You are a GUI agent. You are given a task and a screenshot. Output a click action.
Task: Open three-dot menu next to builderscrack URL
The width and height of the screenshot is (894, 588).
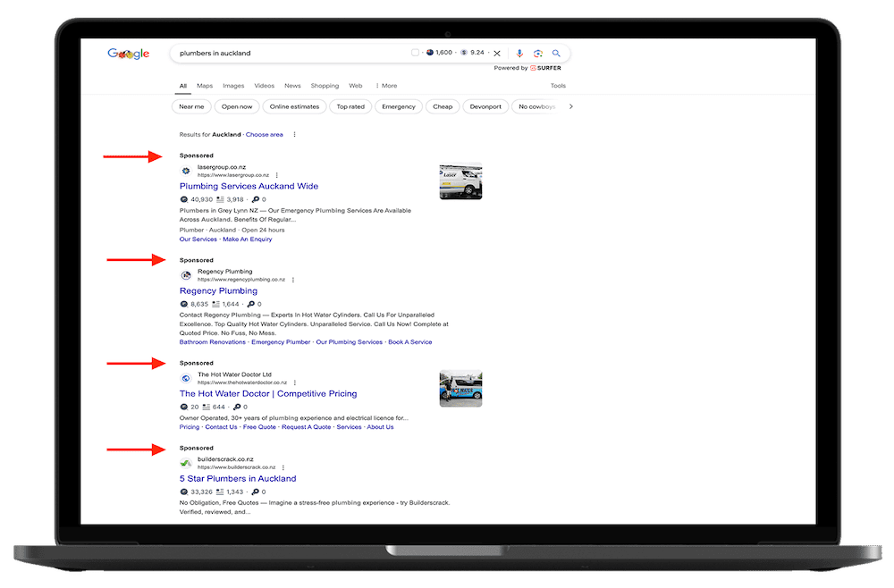283,467
